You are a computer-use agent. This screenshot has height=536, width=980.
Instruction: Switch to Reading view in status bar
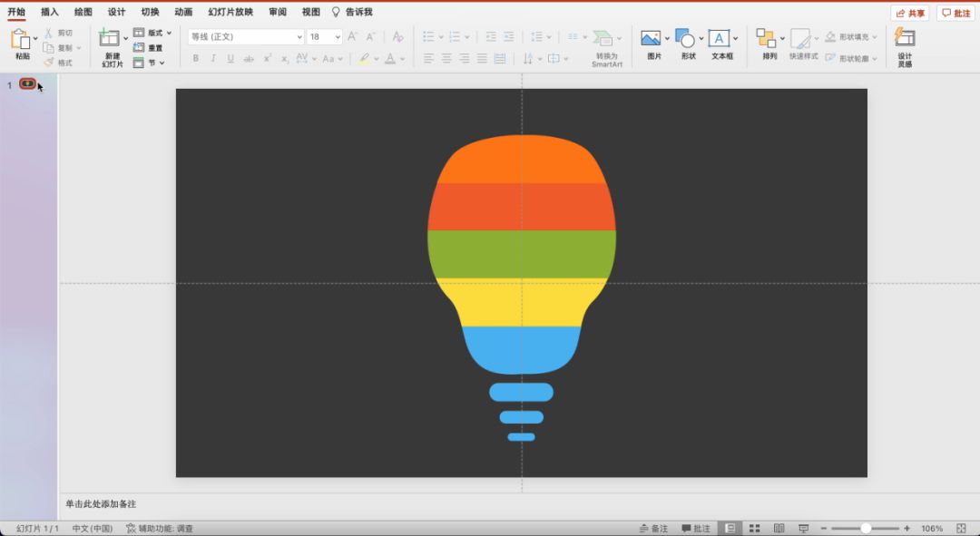point(779,529)
